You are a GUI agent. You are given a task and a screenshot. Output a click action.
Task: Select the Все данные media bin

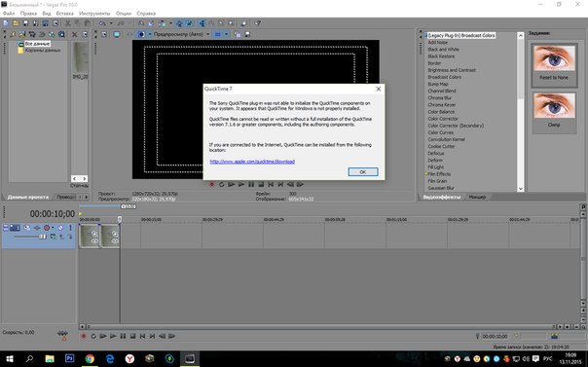pyautogui.click(x=37, y=44)
